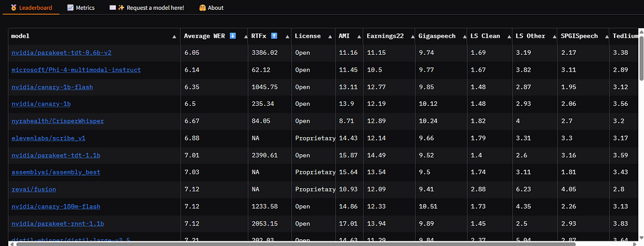
Task: Switch to the Leaderboard tab
Action: 30,8
